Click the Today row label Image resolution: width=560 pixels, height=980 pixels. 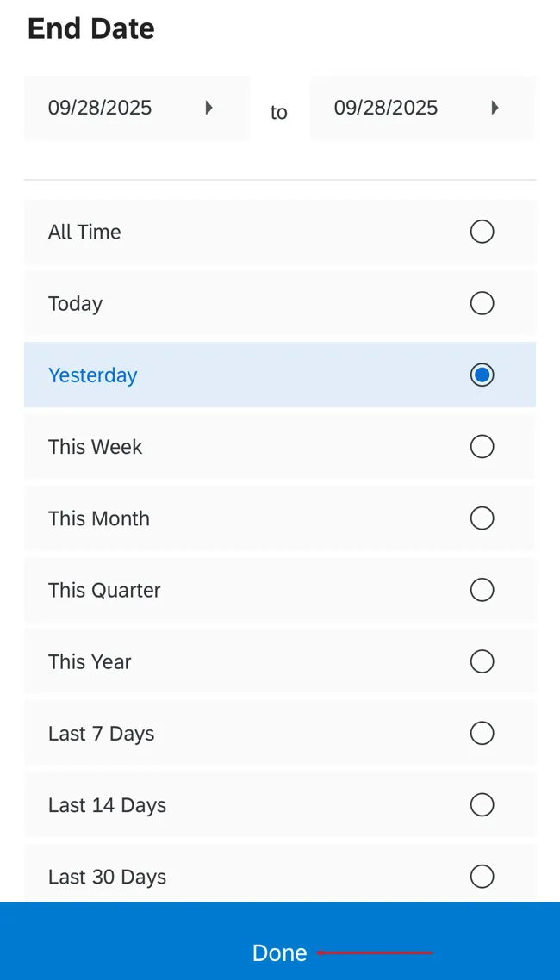75,303
